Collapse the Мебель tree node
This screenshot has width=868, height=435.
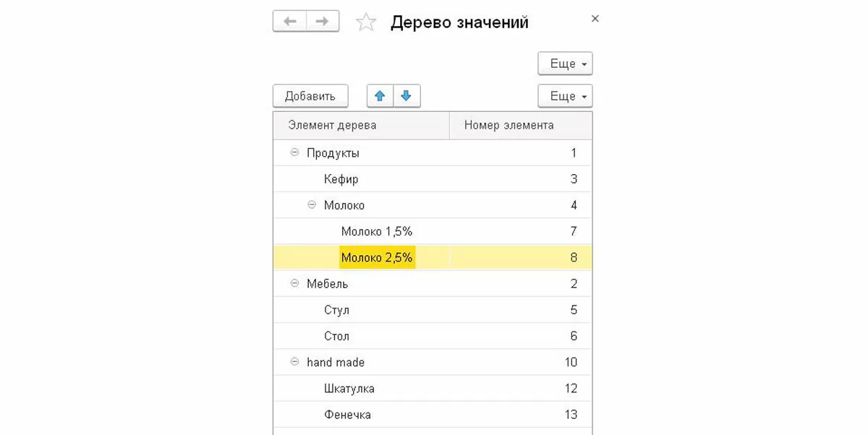(294, 284)
